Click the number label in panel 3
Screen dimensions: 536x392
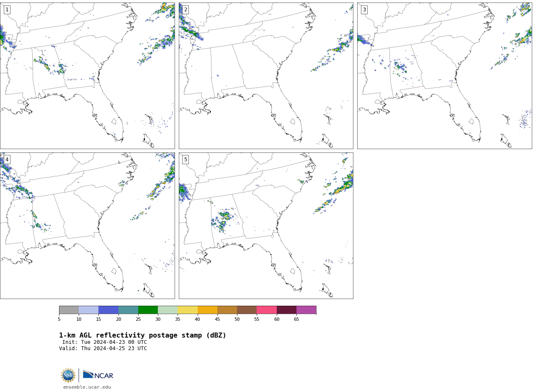(364, 10)
